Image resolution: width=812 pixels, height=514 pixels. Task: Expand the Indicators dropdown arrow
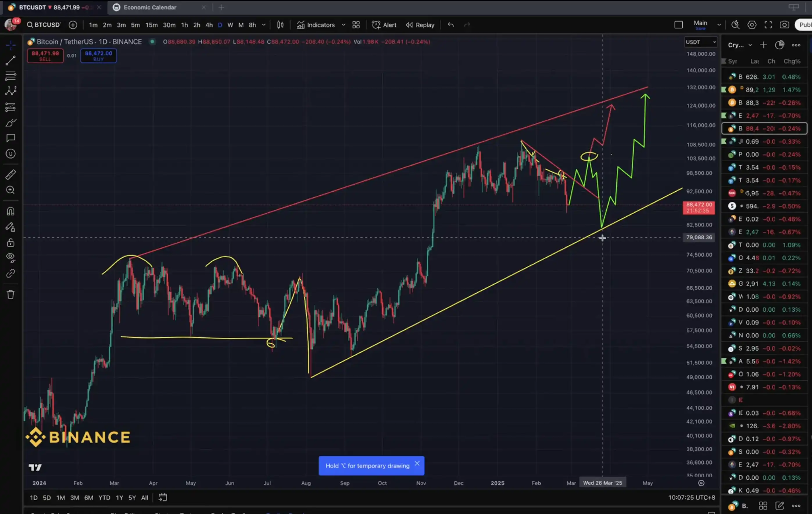pos(343,25)
